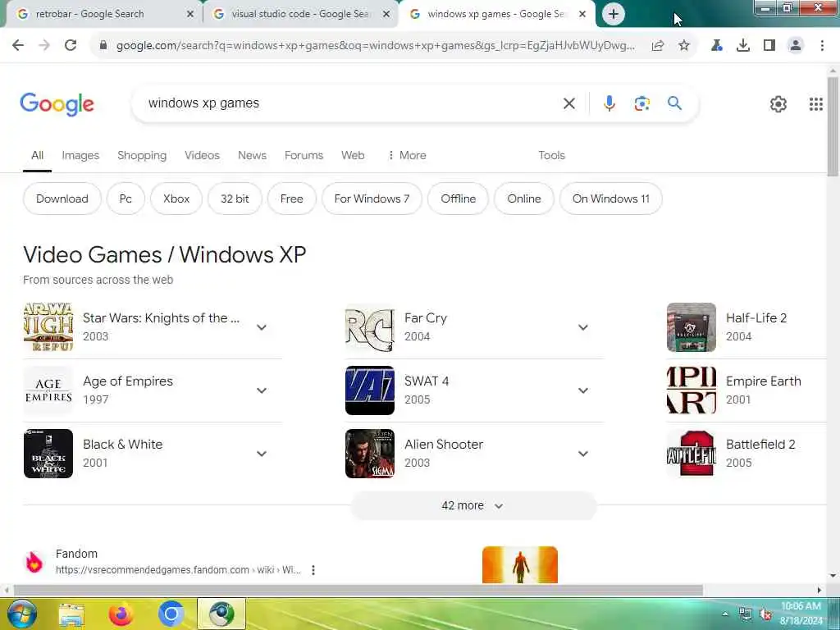840x630 pixels.
Task: Click the vertical page scrollbar thumb
Action: tap(833, 126)
